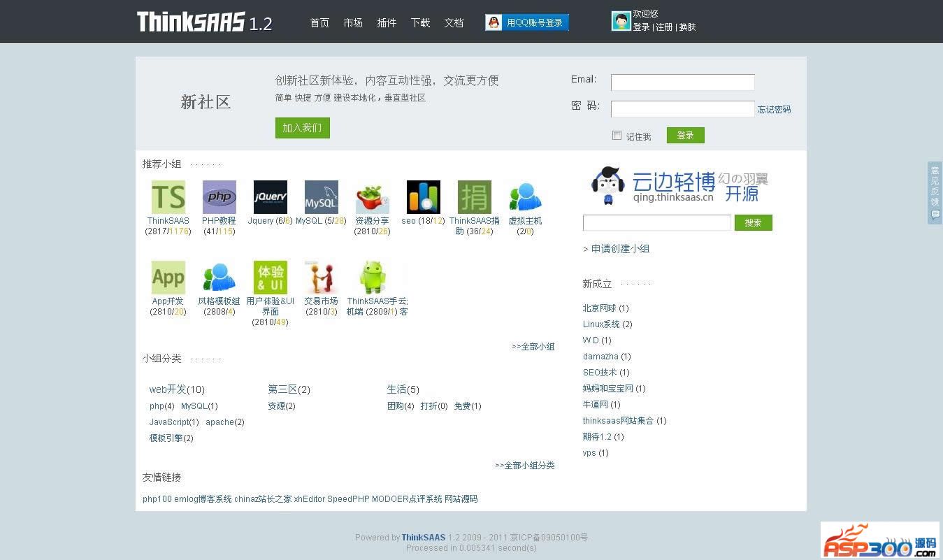Open the 插件 nav item
Image resolution: width=943 pixels, height=560 pixels.
point(387,23)
